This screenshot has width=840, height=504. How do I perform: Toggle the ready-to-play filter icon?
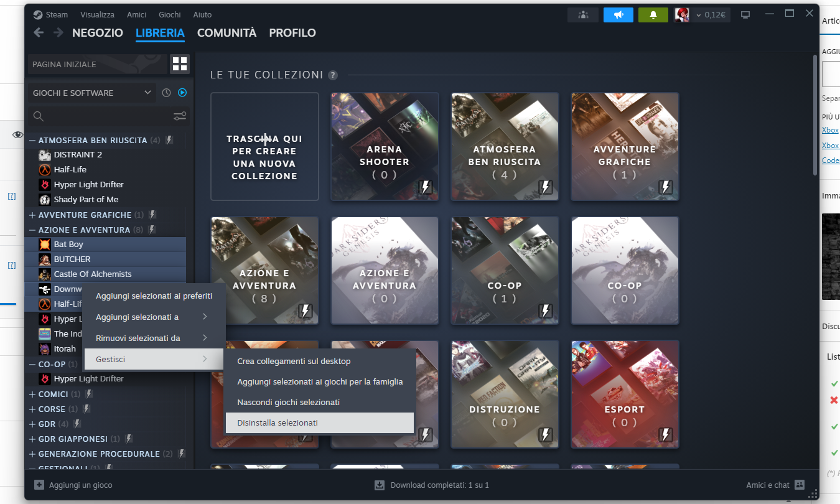182,93
